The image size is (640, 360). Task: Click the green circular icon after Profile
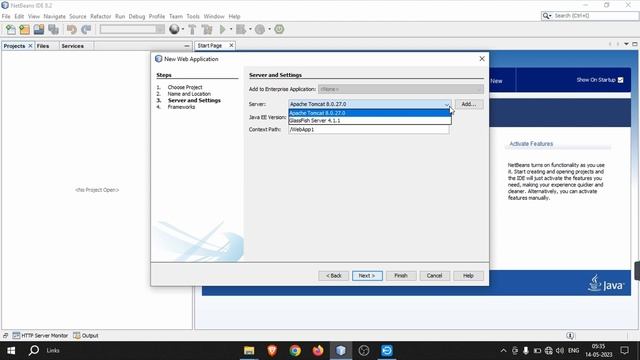[x=279, y=29]
